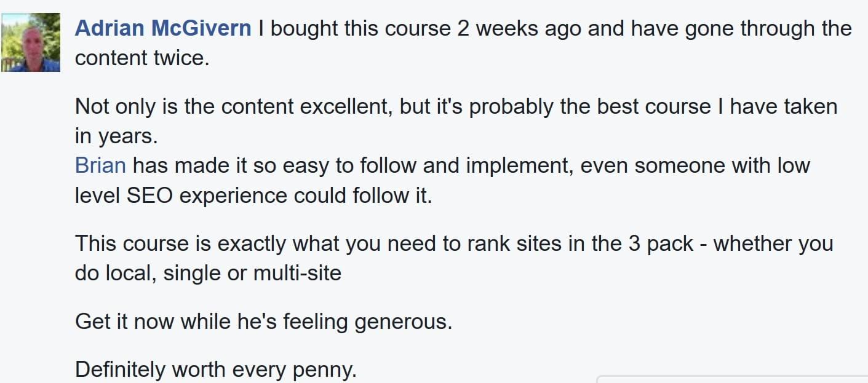Click the word 'SEO' in the comment
This screenshot has height=383, width=868.
pyautogui.click(x=150, y=195)
